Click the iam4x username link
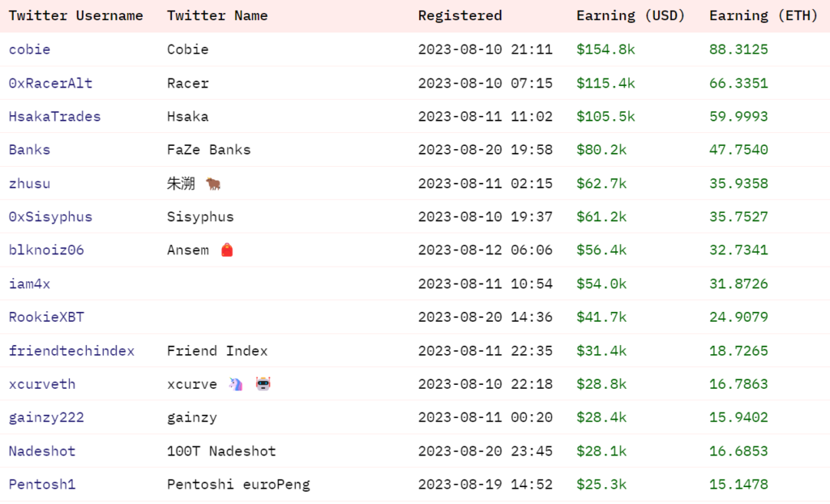The width and height of the screenshot is (830, 504). coord(30,284)
